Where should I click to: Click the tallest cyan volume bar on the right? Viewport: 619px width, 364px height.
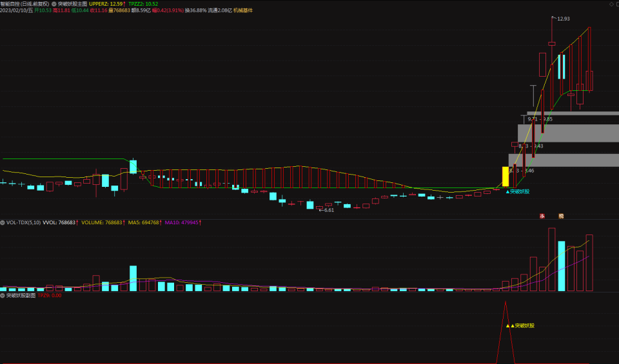click(562, 266)
